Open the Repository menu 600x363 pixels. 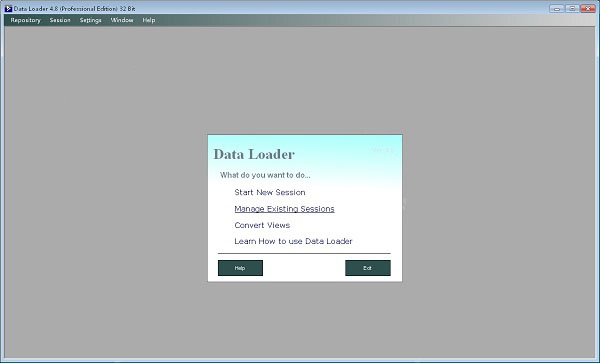(25, 20)
